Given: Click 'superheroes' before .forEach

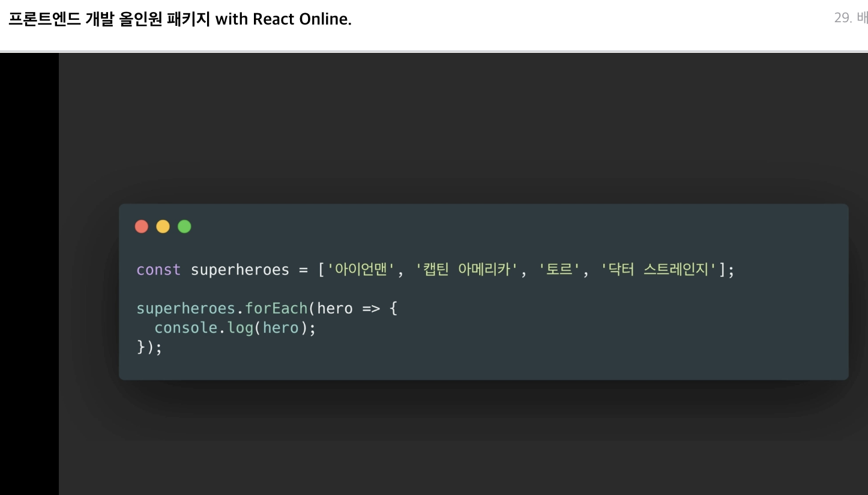Looking at the screenshot, I should pyautogui.click(x=186, y=309).
